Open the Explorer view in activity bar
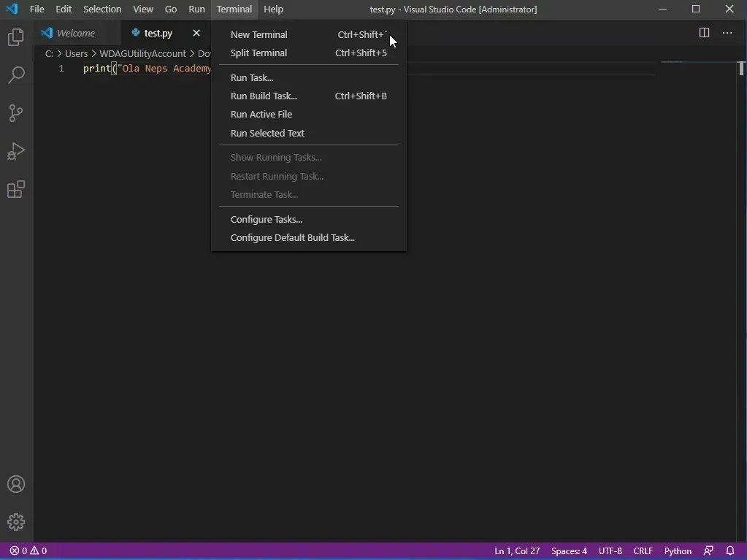Viewport: 747px width, 560px height. point(16,37)
